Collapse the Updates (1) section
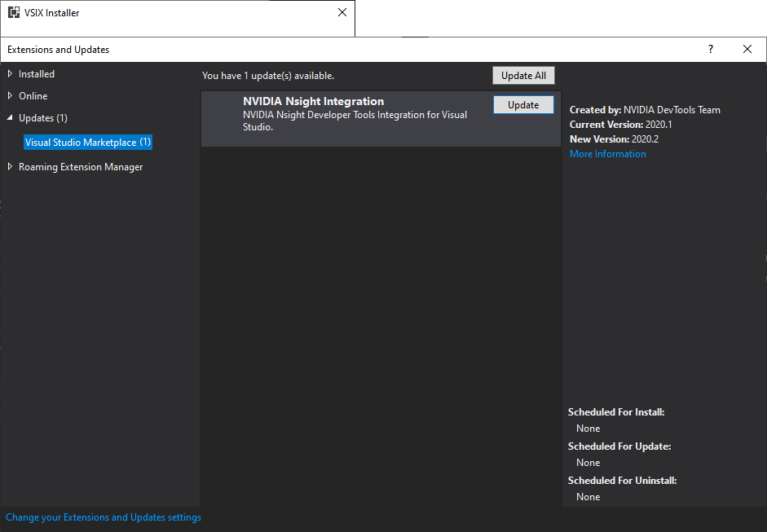The height and width of the screenshot is (532, 767). pos(9,117)
